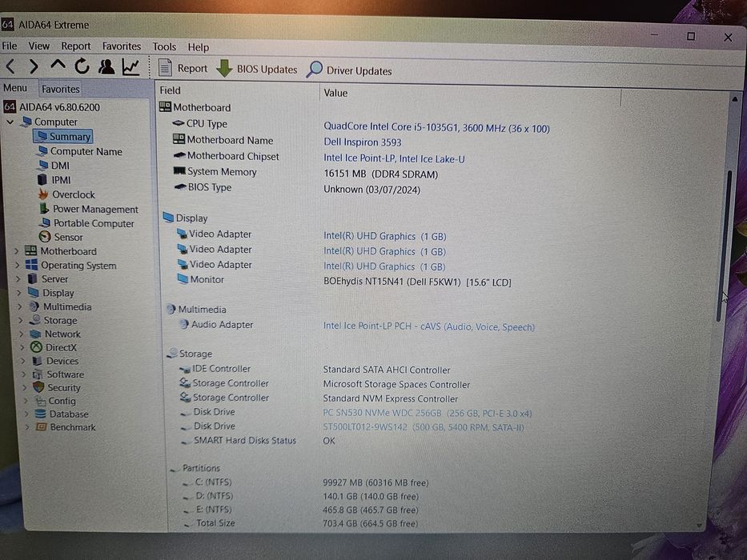
Task: Open the View menu
Action: [x=38, y=46]
